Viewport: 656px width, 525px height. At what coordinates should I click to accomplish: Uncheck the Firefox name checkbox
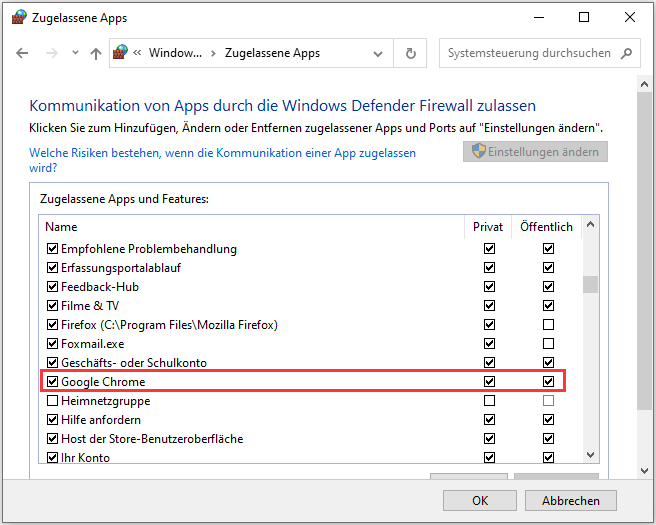(52, 325)
